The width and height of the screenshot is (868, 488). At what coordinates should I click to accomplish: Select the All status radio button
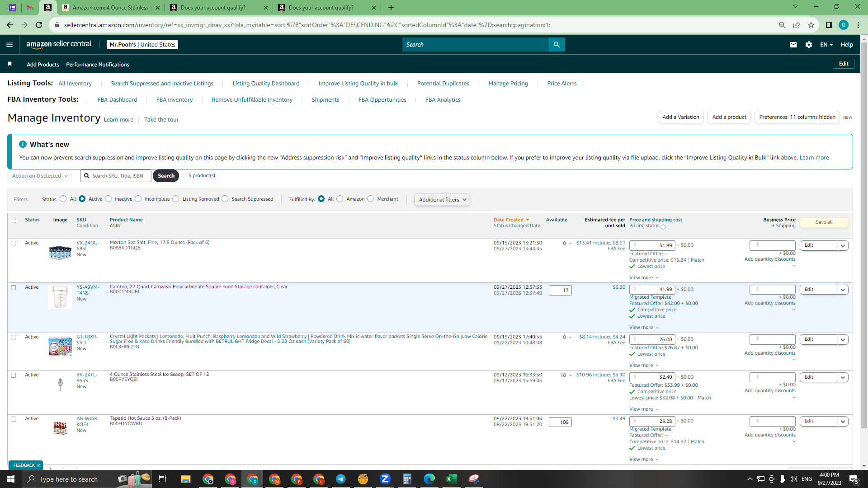(x=63, y=199)
